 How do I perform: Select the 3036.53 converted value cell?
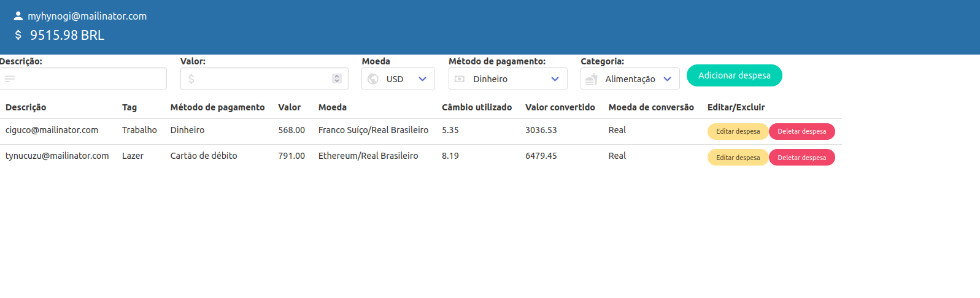tap(541, 130)
